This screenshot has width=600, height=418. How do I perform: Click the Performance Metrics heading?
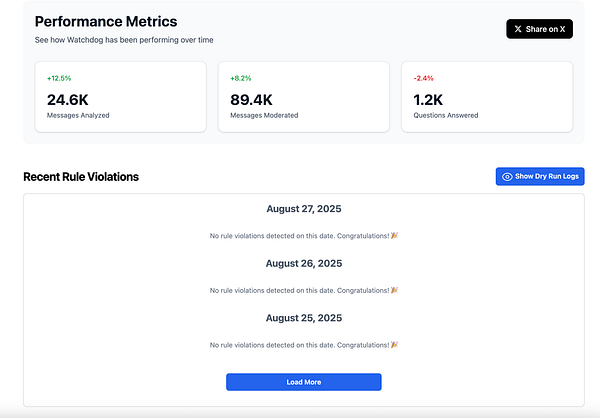[x=106, y=21]
